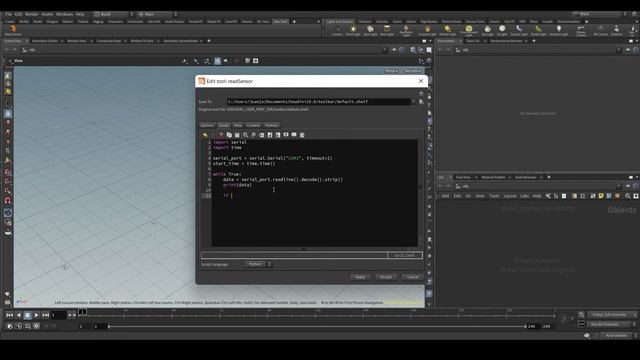Add an Ambient Light from the shelf
Image resolution: width=640 pixels, height=360 pixels.
pyautogui.click(x=559, y=31)
